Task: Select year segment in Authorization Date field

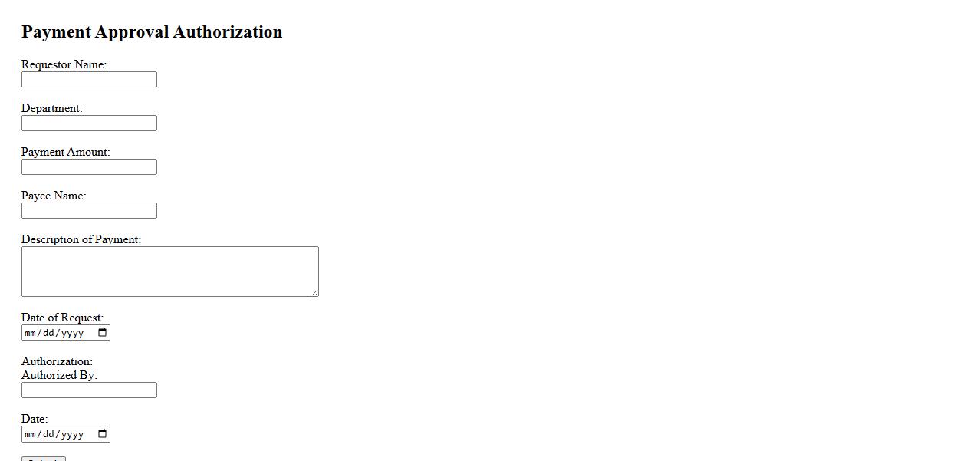Action: [72, 435]
